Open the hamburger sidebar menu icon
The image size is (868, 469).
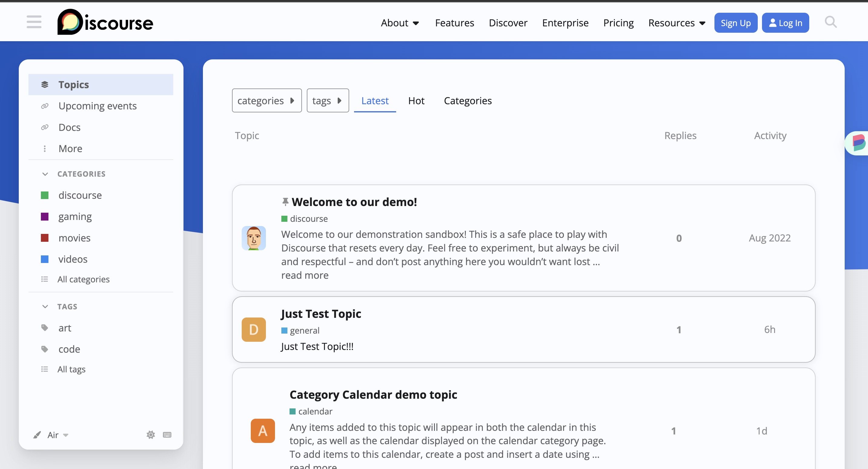click(34, 22)
